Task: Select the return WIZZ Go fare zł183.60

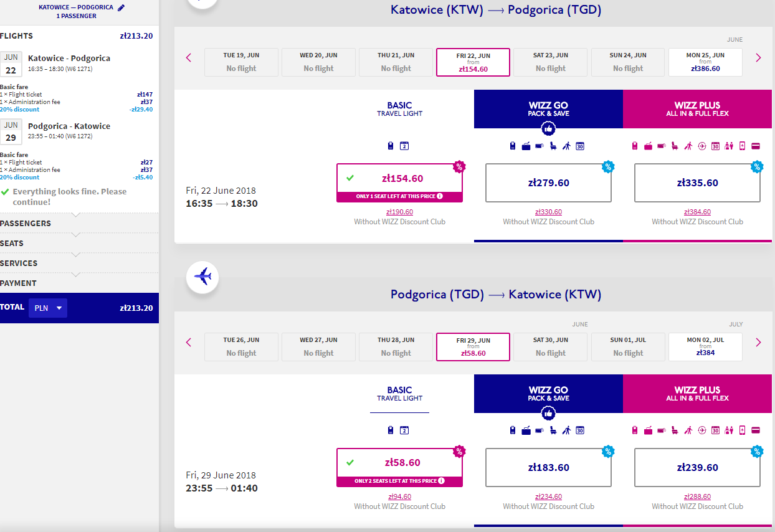Action: pos(548,467)
